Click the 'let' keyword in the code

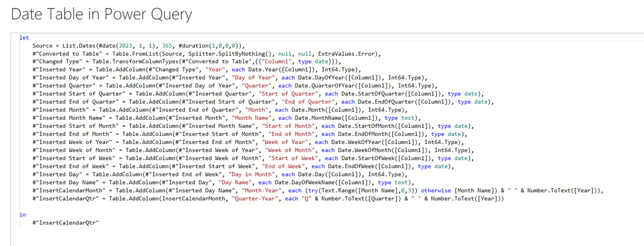(24, 38)
